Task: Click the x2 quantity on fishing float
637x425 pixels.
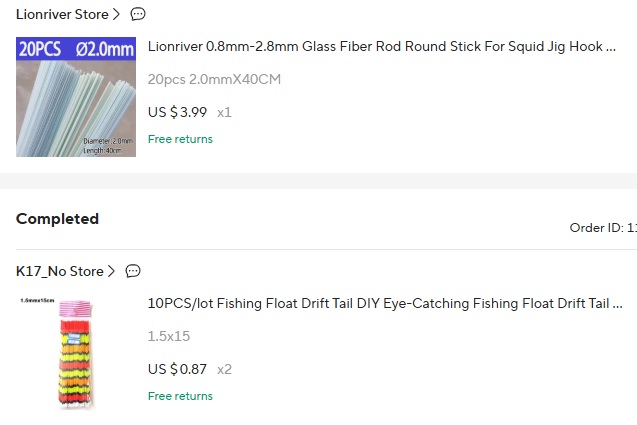Action: click(224, 369)
